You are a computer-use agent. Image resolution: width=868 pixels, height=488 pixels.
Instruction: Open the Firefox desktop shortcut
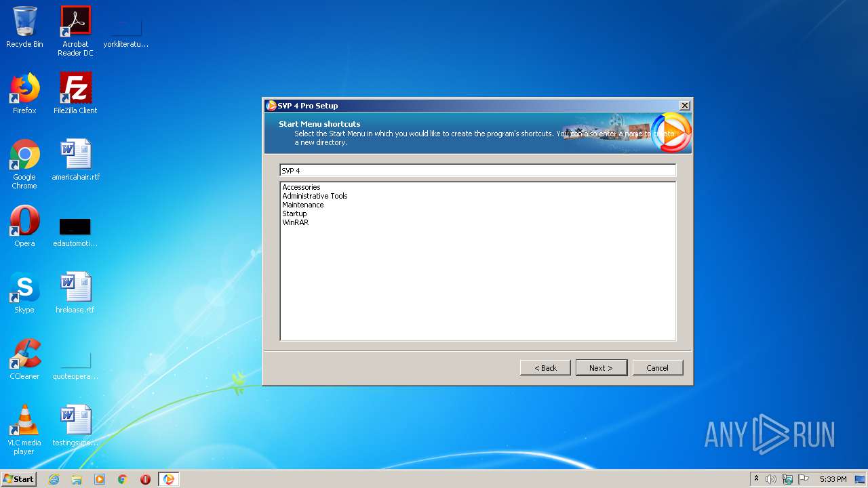24,94
